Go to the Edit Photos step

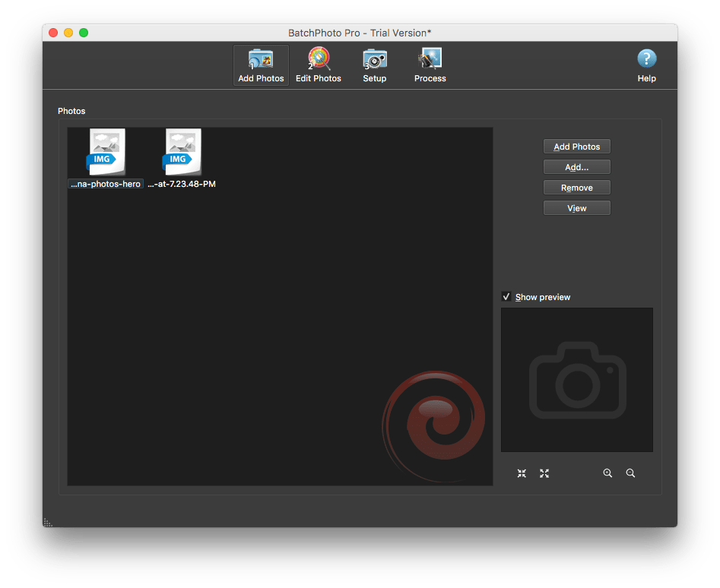[319, 65]
